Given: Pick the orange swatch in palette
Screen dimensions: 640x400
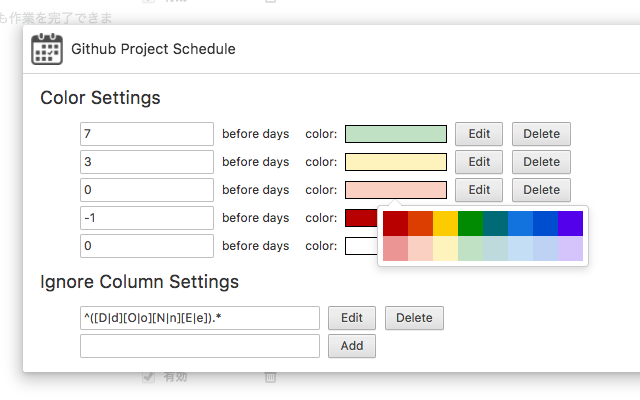Looking at the screenshot, I should (420, 223).
